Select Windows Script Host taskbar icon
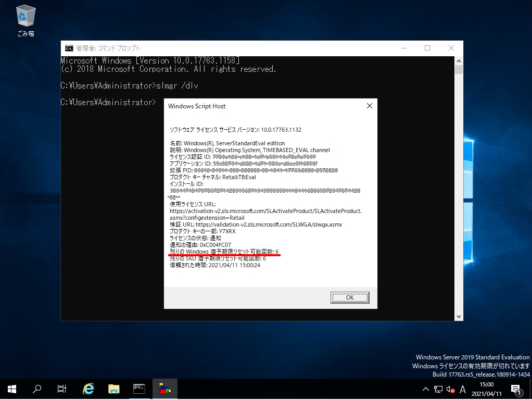Viewport: 532px width, 400px height. tap(165, 389)
